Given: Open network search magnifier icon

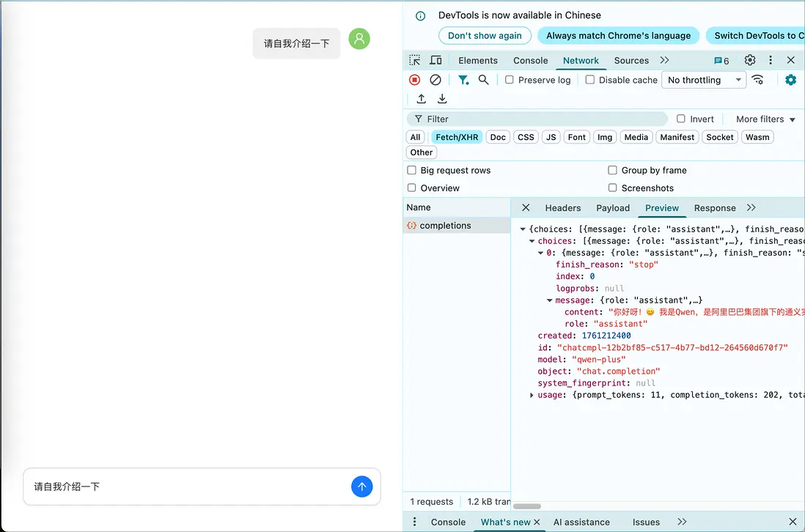Looking at the screenshot, I should (x=484, y=80).
